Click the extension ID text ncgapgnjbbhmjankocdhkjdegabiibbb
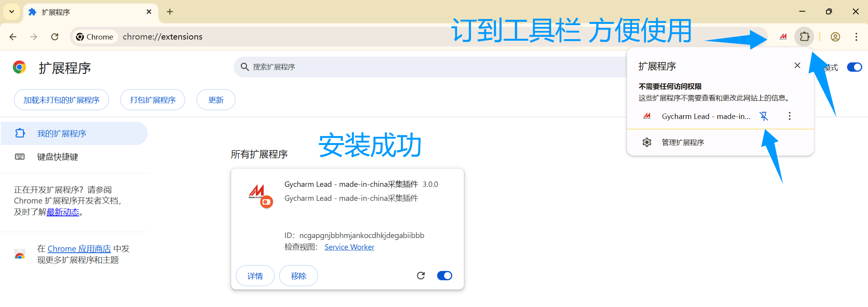The width and height of the screenshot is (868, 307). point(361,235)
